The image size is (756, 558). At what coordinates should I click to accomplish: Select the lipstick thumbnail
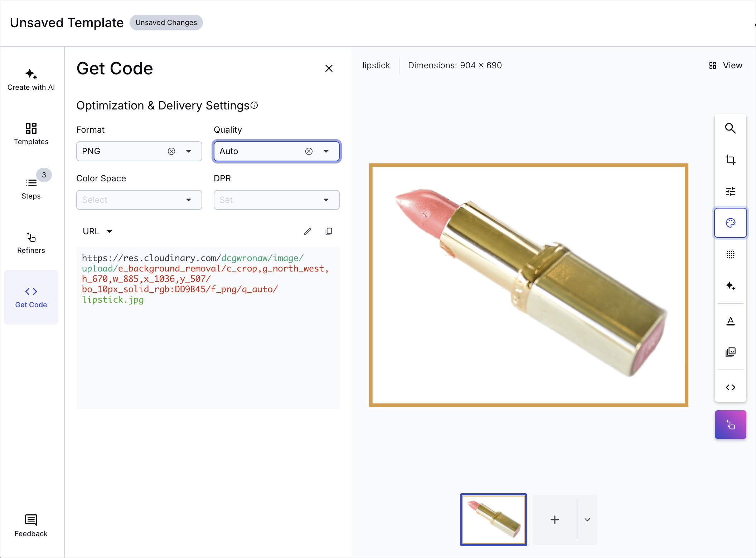pos(493,520)
